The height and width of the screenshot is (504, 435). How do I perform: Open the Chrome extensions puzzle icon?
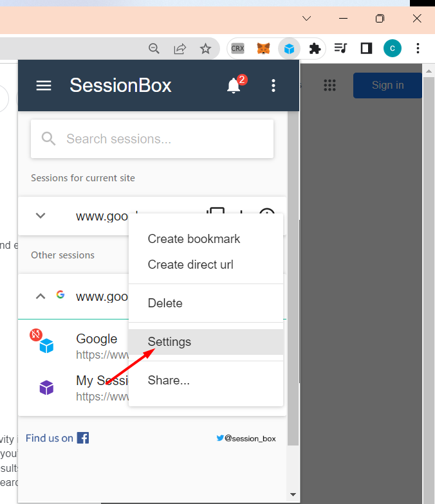pyautogui.click(x=315, y=49)
